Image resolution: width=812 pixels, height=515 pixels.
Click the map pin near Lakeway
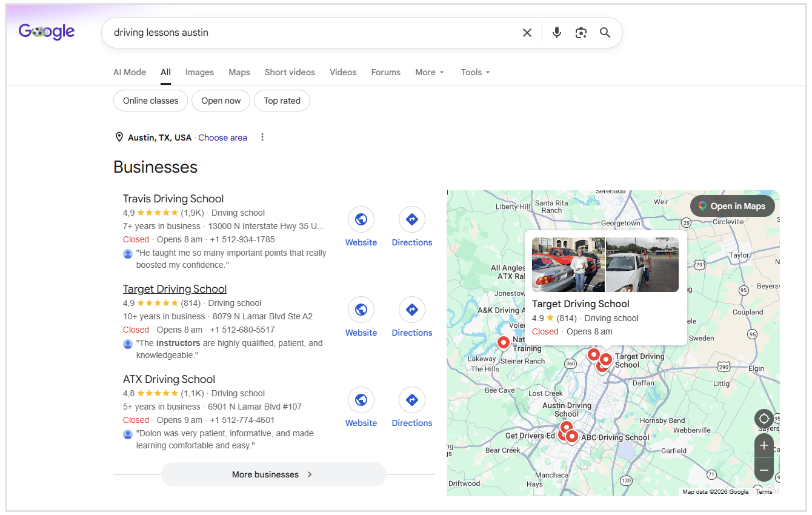pyautogui.click(x=503, y=343)
